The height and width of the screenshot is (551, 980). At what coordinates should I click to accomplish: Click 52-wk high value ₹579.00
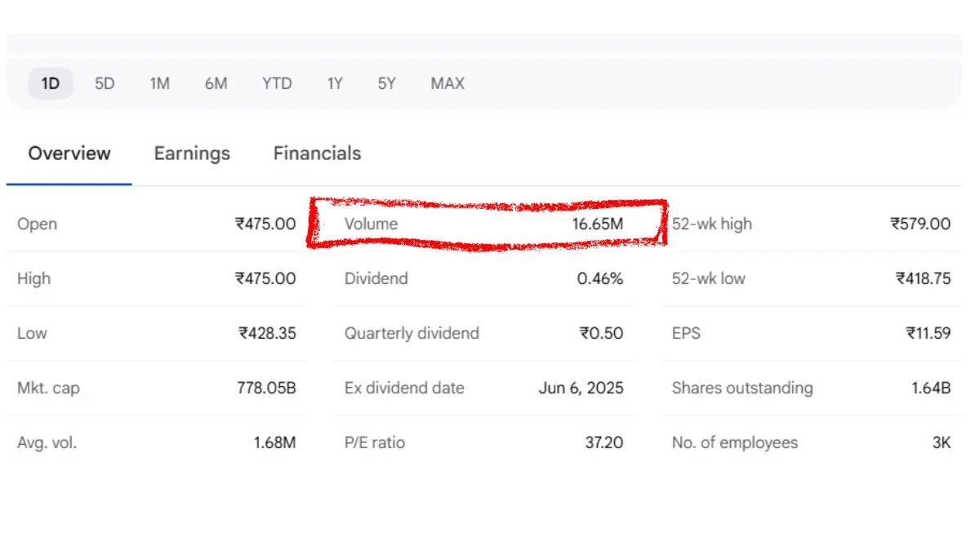[920, 224]
